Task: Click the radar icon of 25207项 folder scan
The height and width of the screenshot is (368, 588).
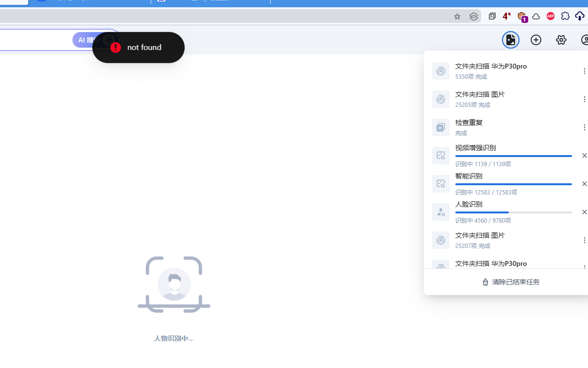Action: [x=441, y=240]
